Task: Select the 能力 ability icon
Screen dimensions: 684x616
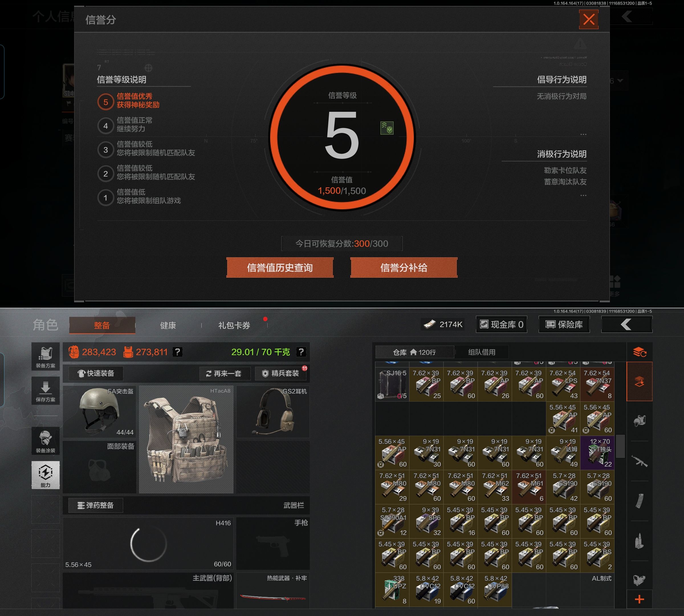Action: tap(45, 475)
